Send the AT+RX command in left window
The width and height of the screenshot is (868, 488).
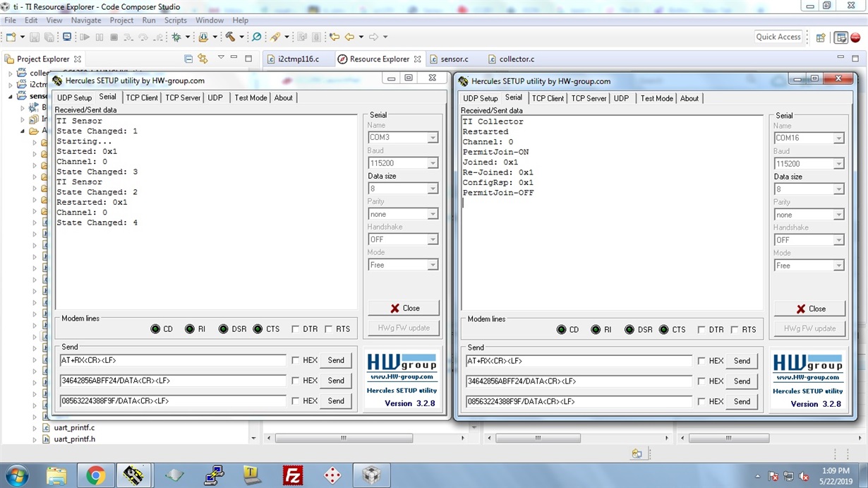[336, 360]
